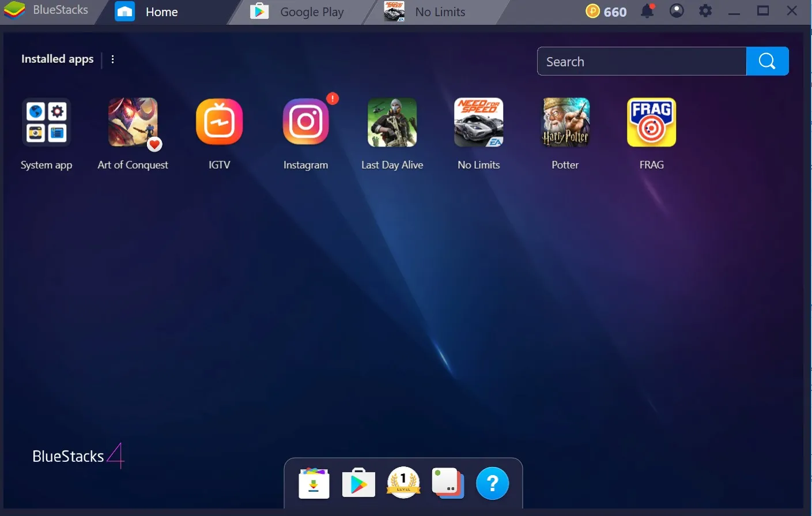Click the 660 coins balance
Screen dimensions: 812x516
click(615, 12)
